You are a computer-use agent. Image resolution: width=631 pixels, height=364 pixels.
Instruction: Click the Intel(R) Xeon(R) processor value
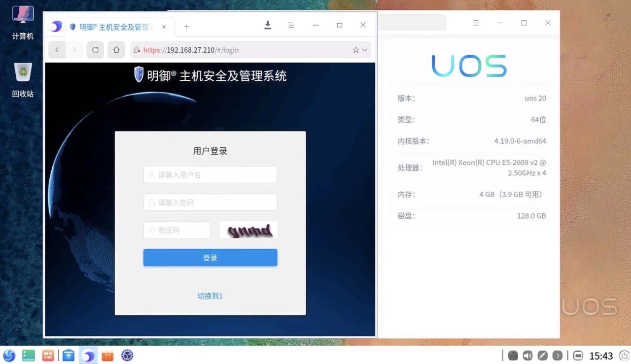coord(489,167)
